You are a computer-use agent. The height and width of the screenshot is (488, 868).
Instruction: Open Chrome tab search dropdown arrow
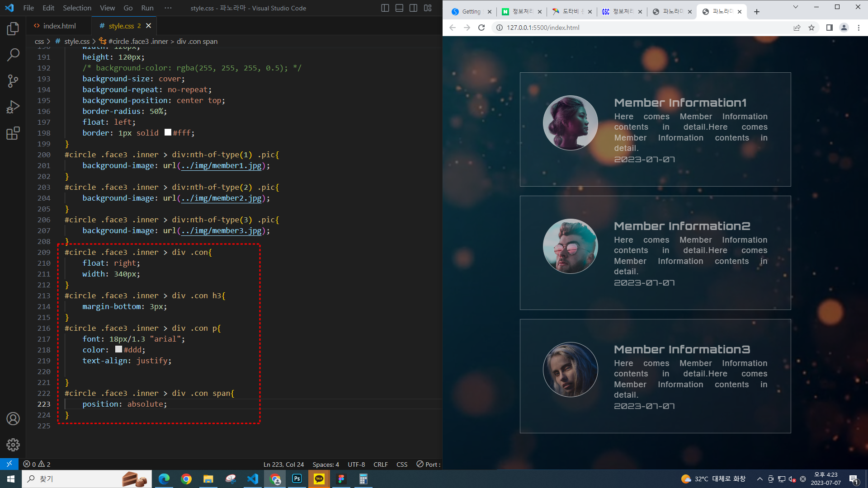(796, 7)
